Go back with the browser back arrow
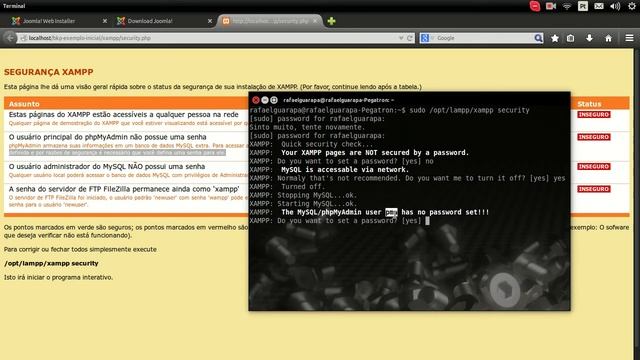Screen dimensions: 640x360 tap(10, 38)
